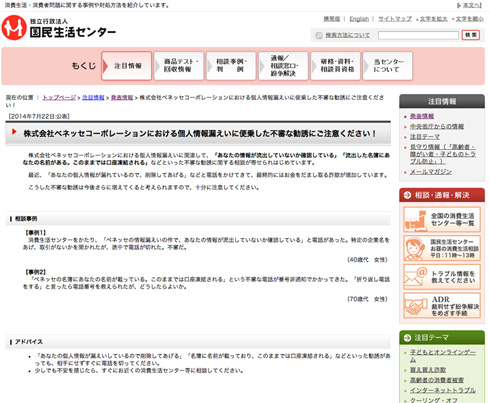Click the 国民生活センター red logo icon
Viewport: 490px width, 403px height.
(x=14, y=27)
